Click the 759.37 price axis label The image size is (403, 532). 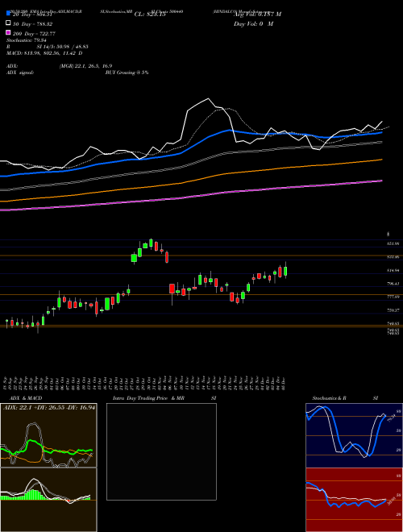(x=393, y=310)
